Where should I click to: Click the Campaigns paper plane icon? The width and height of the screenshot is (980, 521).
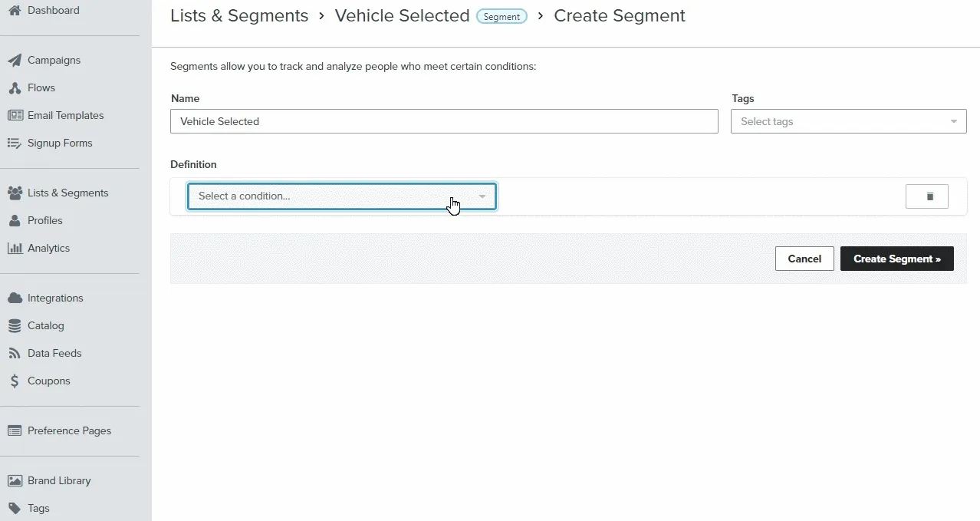tap(15, 61)
